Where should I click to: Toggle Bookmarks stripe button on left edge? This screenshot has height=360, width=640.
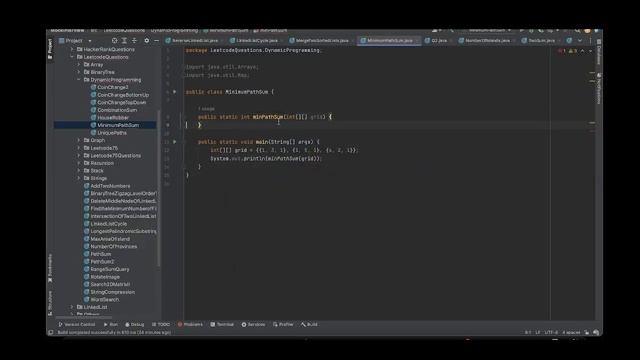coord(50,268)
